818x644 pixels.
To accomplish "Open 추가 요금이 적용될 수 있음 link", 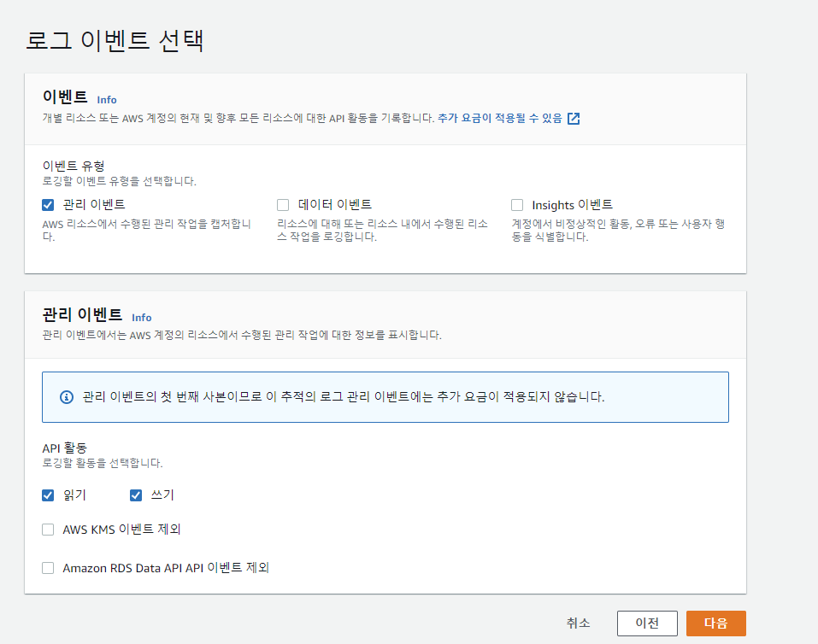I will click(x=500, y=119).
